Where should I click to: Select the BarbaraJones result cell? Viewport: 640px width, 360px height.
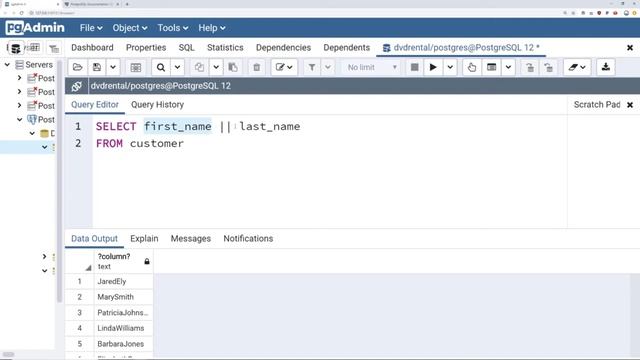[x=123, y=344]
